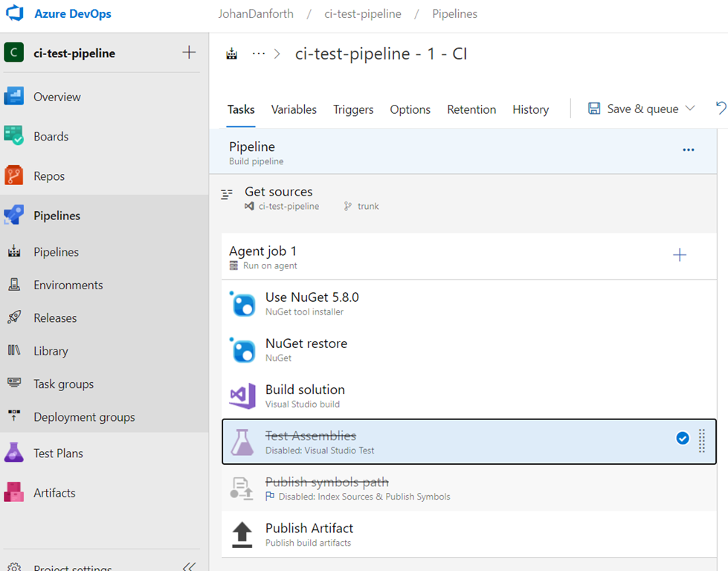Click the Publish Artifact upload arrow icon
This screenshot has height=571, width=728.
click(242, 535)
